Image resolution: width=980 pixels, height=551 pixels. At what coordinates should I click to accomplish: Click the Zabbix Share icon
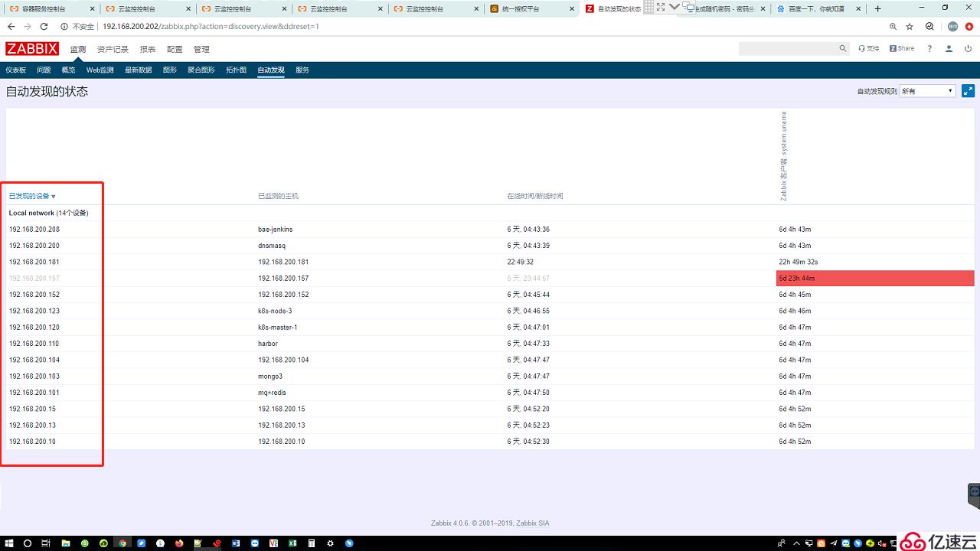pyautogui.click(x=902, y=48)
